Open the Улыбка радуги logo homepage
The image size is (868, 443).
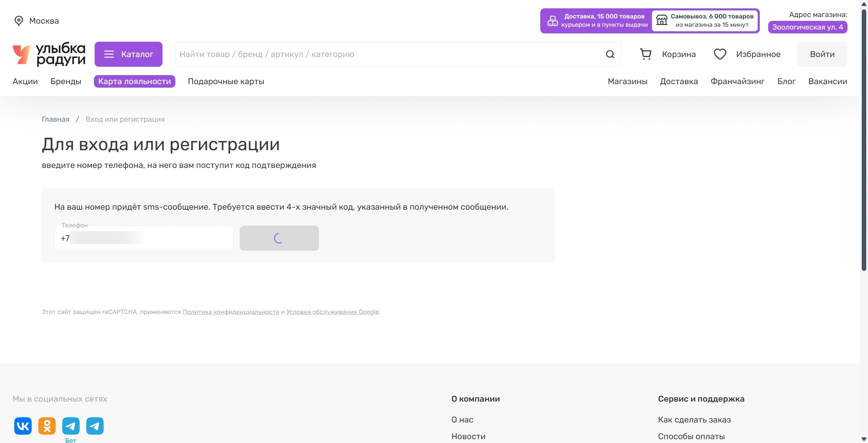pos(49,54)
